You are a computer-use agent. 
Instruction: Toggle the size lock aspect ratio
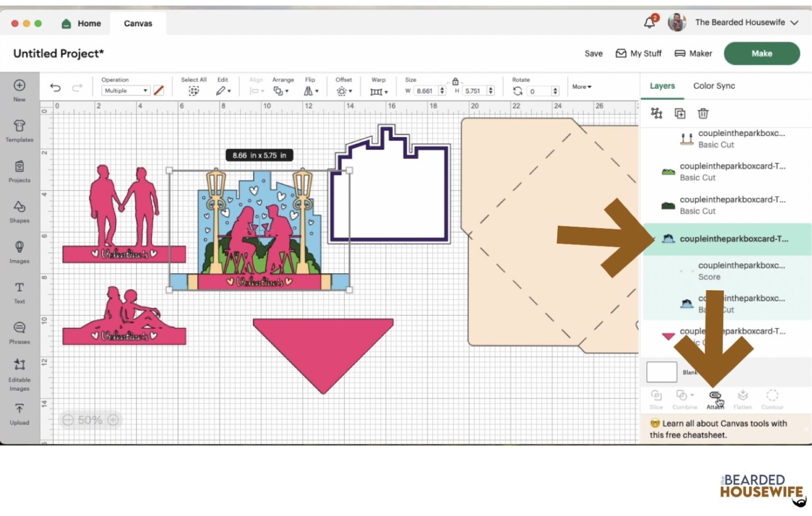(x=455, y=81)
